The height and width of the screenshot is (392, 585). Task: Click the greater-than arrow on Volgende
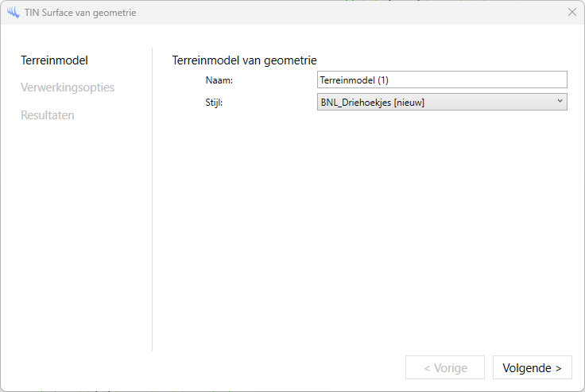tap(559, 368)
